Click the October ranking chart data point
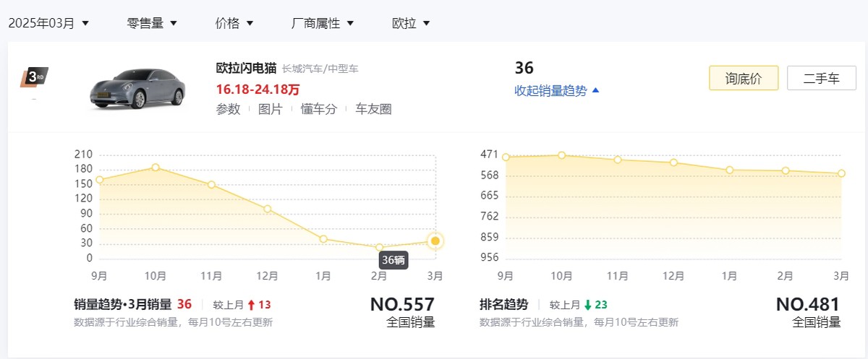Viewport: 868px width, 359px height. tap(562, 155)
